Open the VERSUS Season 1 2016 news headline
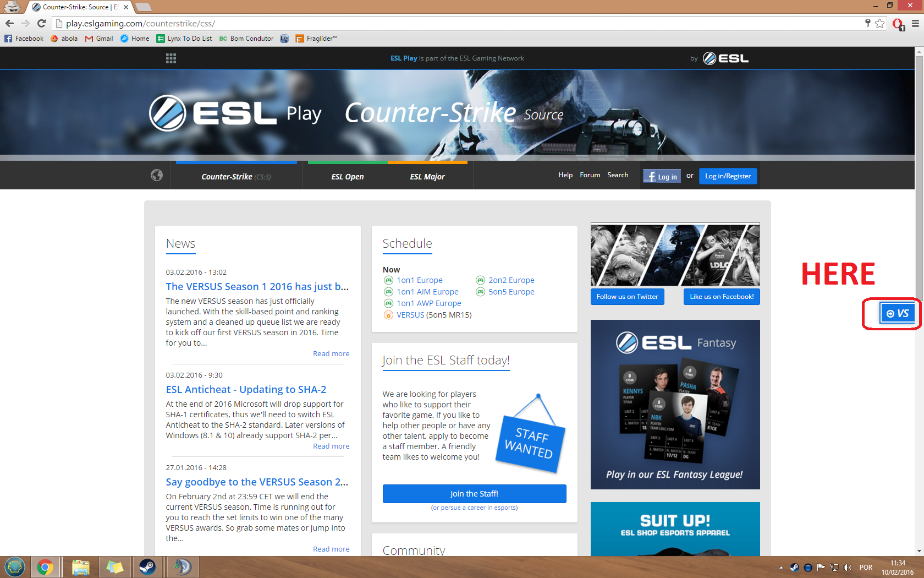Viewport: 924px width, 578px height. [x=257, y=286]
